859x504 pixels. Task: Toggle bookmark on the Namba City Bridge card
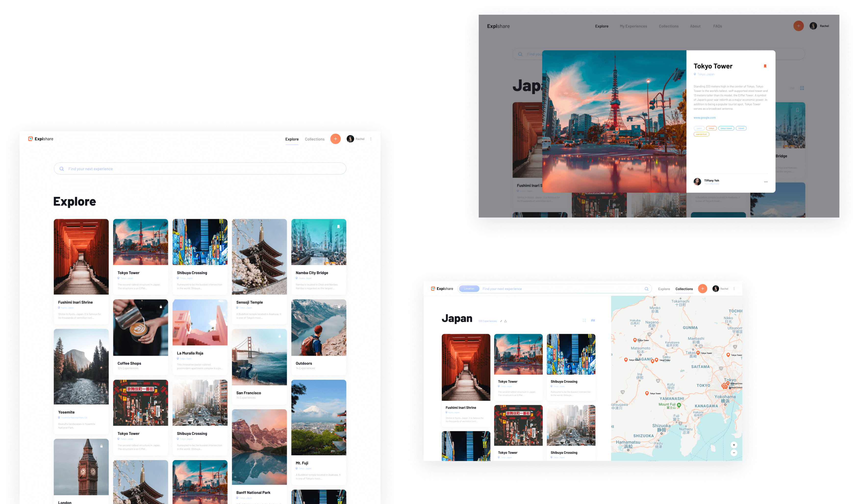(x=339, y=227)
